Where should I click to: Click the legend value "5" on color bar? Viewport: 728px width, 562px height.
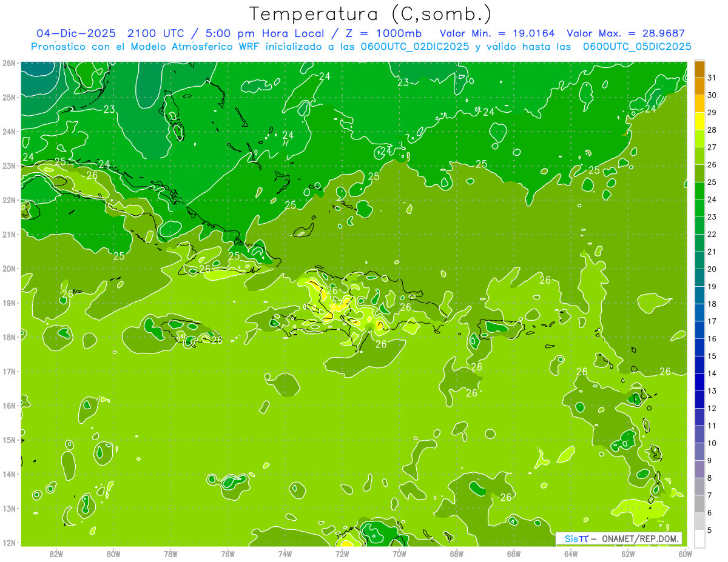click(x=710, y=530)
